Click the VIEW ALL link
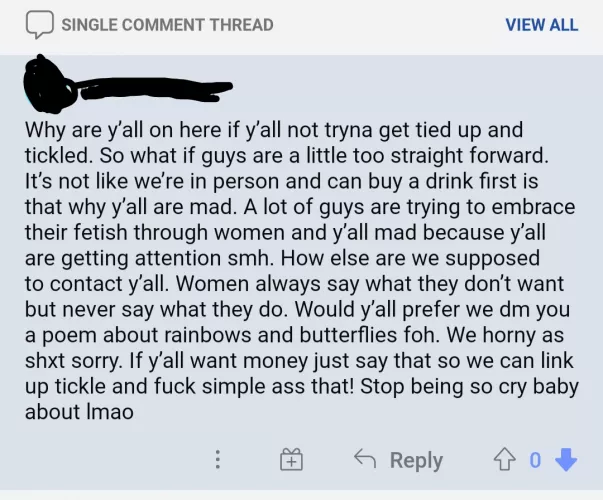The width and height of the screenshot is (603, 500). point(541,25)
